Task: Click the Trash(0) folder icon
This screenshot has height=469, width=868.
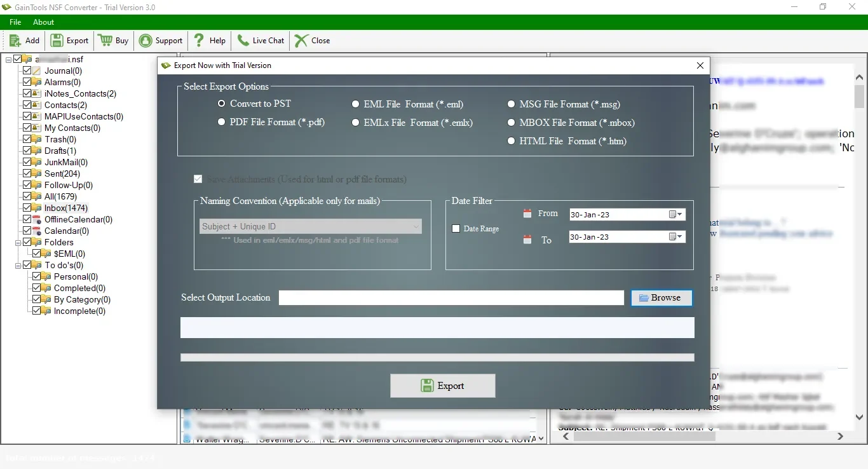Action: [x=37, y=140]
